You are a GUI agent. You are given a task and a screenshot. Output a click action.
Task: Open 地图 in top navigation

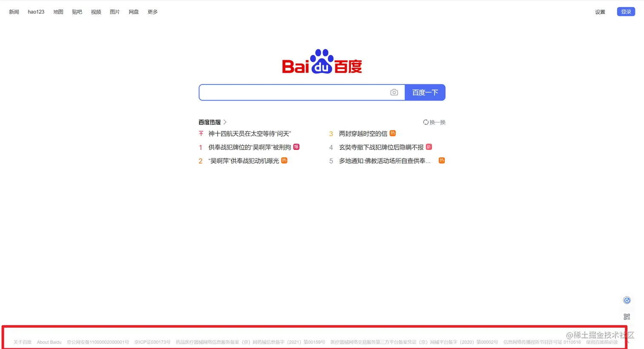tap(58, 12)
